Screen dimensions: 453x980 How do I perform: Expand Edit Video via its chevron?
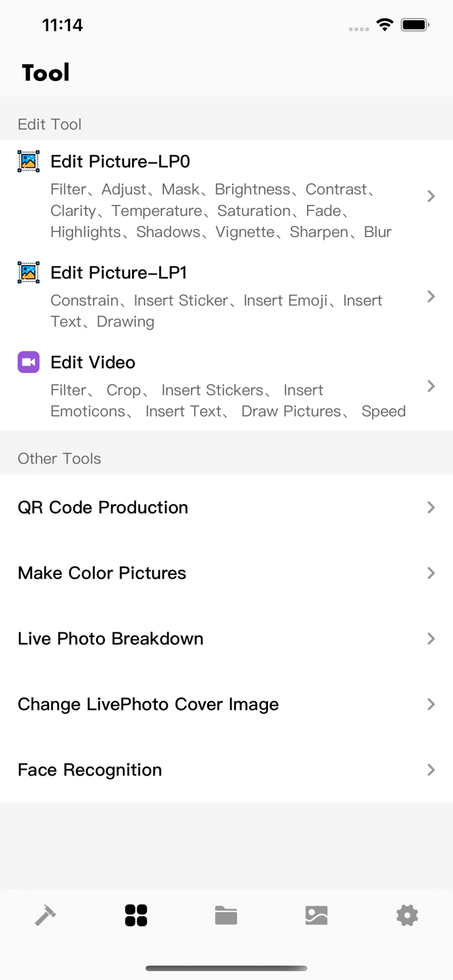[431, 386]
